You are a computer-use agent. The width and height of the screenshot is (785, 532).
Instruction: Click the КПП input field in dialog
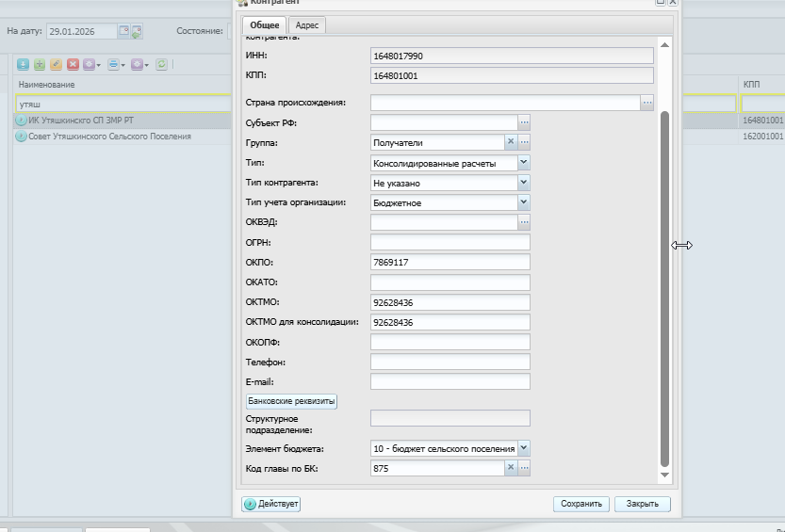(x=512, y=75)
